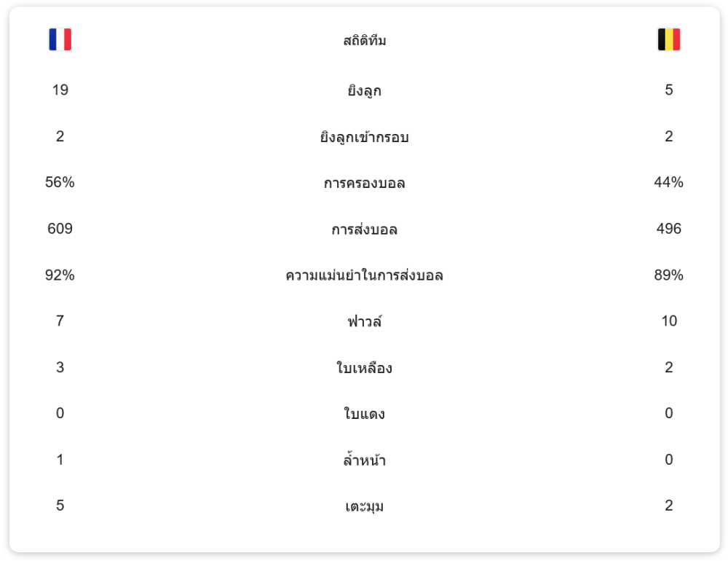This screenshot has width=728, height=561.
Task: Click the ใบแดง red cards label
Action: pyautogui.click(x=364, y=414)
